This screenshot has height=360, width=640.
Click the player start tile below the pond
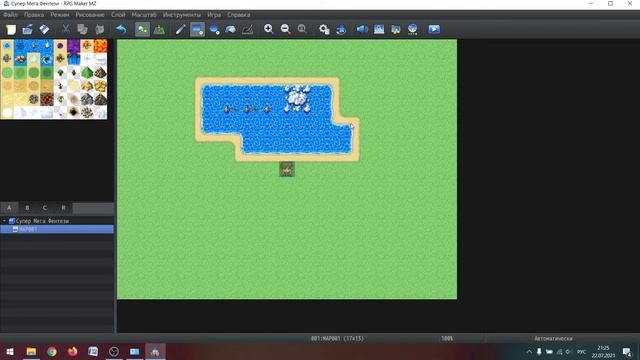pos(287,169)
